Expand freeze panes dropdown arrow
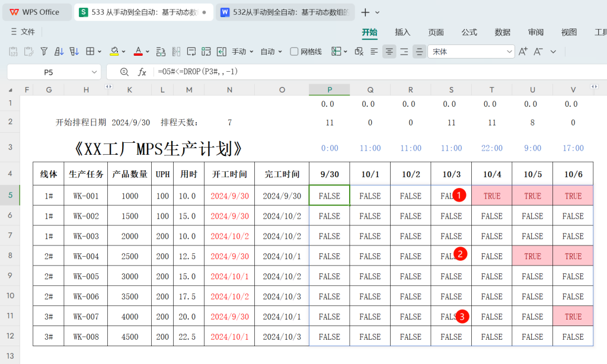 pyautogui.click(x=346, y=52)
